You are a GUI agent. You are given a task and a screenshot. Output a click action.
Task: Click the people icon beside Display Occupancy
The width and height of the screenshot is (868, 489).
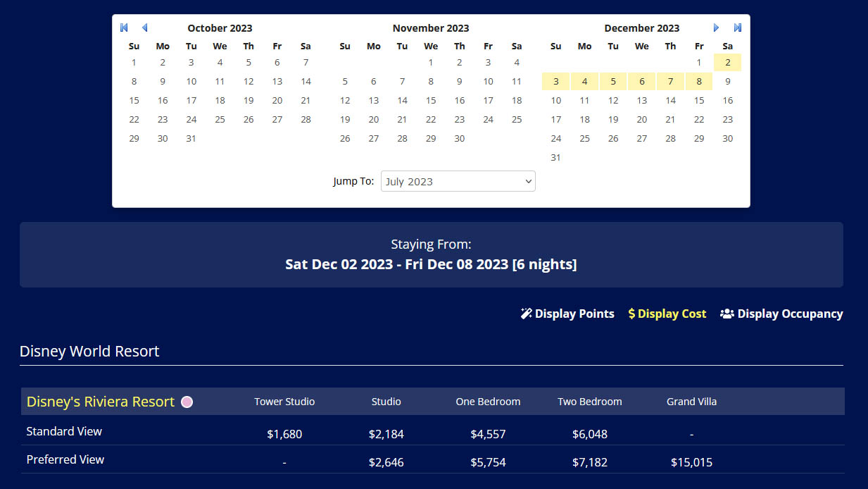[x=727, y=314]
